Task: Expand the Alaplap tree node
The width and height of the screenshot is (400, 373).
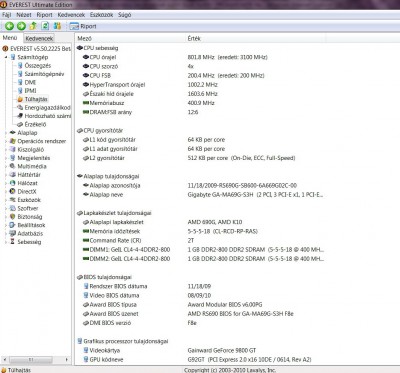Action: pos(6,133)
